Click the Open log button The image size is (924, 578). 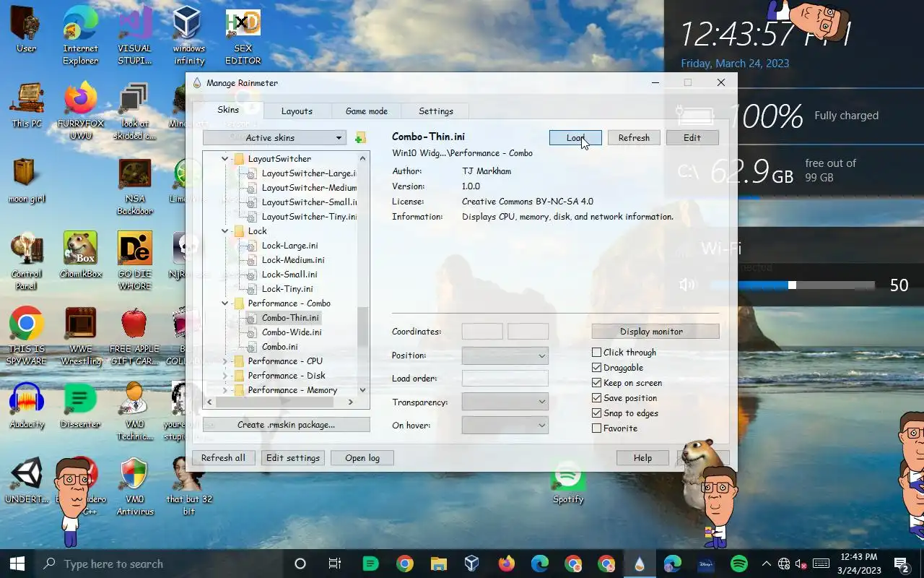click(362, 458)
